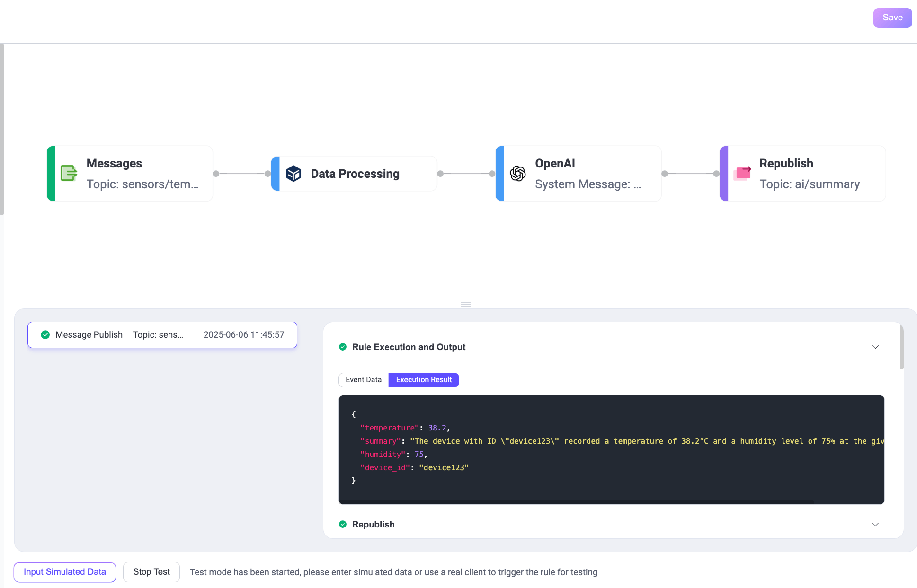Click the Data Processing cube icon
917x588 pixels.
pos(294,174)
